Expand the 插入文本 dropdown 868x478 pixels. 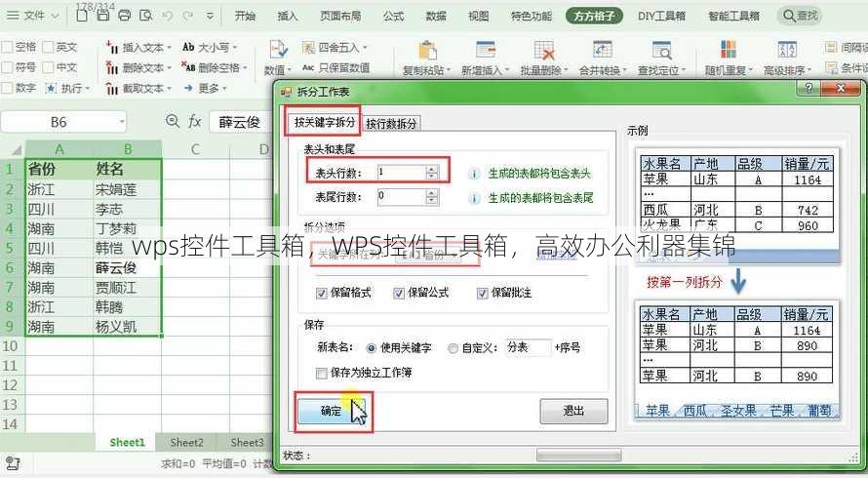(170, 48)
